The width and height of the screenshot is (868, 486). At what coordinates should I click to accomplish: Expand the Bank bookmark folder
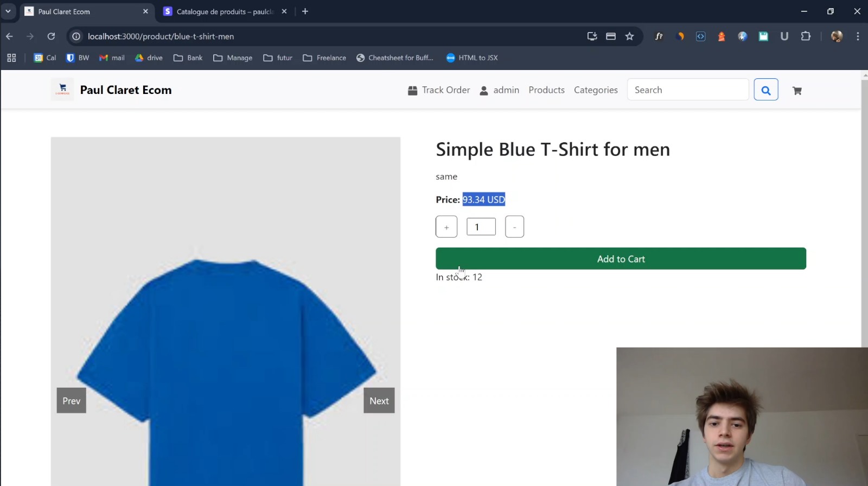tap(188, 58)
